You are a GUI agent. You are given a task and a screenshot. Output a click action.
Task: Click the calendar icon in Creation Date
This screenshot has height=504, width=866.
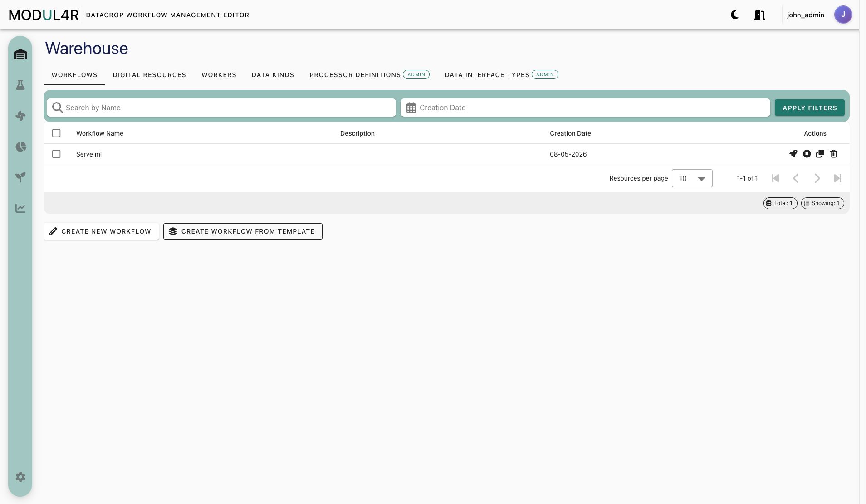[x=411, y=108]
